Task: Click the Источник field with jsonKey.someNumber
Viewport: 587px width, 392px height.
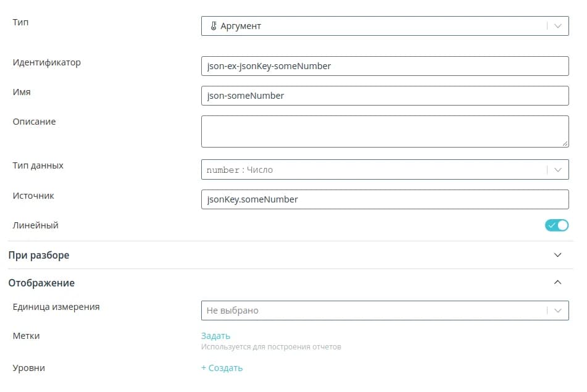Action: point(385,199)
